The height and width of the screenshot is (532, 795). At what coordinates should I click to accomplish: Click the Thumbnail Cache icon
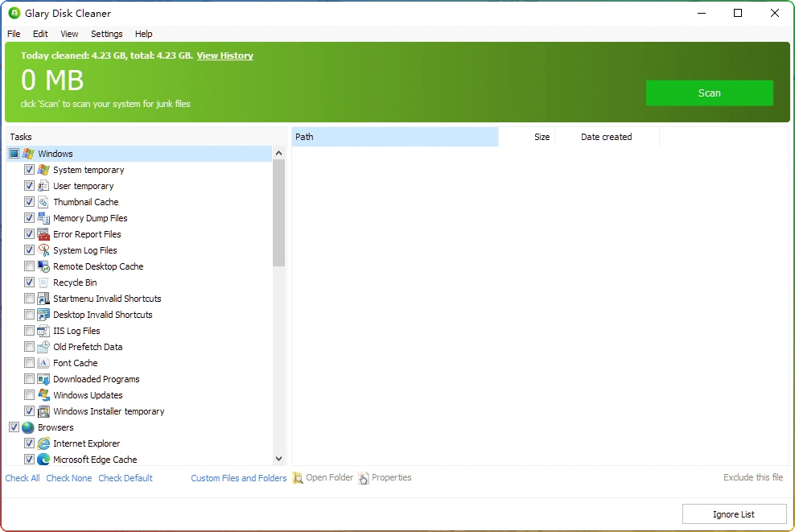(44, 202)
